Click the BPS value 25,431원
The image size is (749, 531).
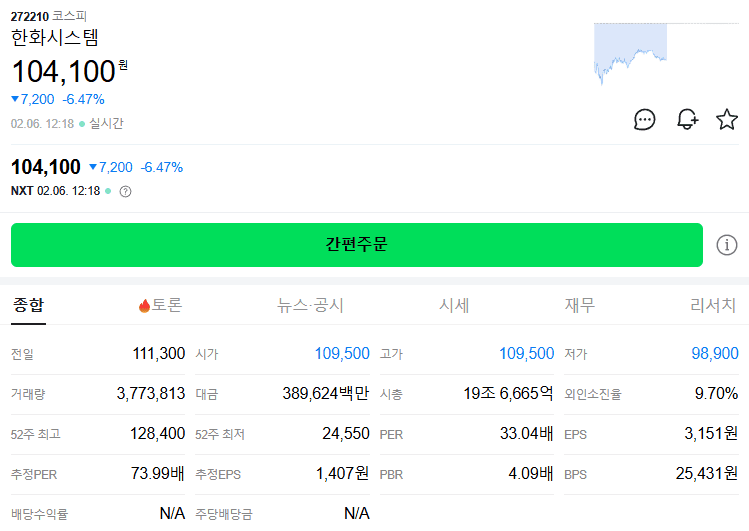pos(707,474)
